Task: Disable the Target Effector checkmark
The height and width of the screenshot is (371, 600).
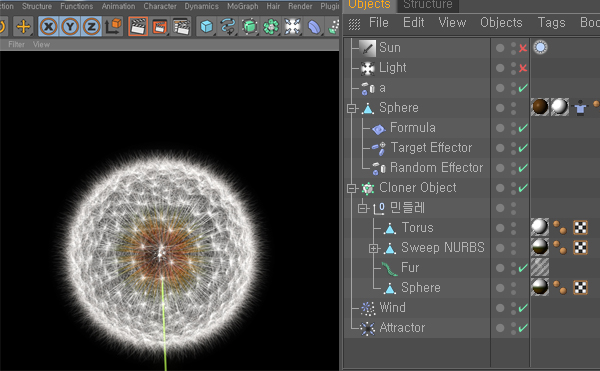Action: point(523,148)
